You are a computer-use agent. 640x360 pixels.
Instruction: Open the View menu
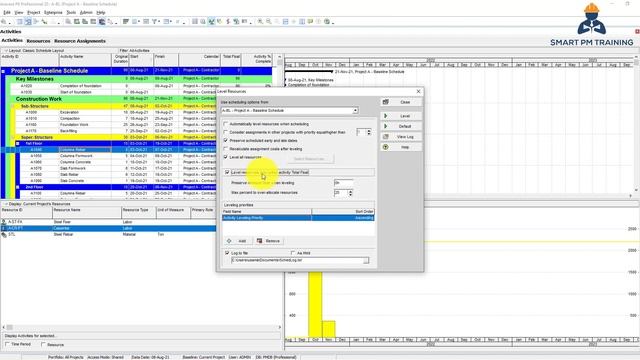coord(19,13)
